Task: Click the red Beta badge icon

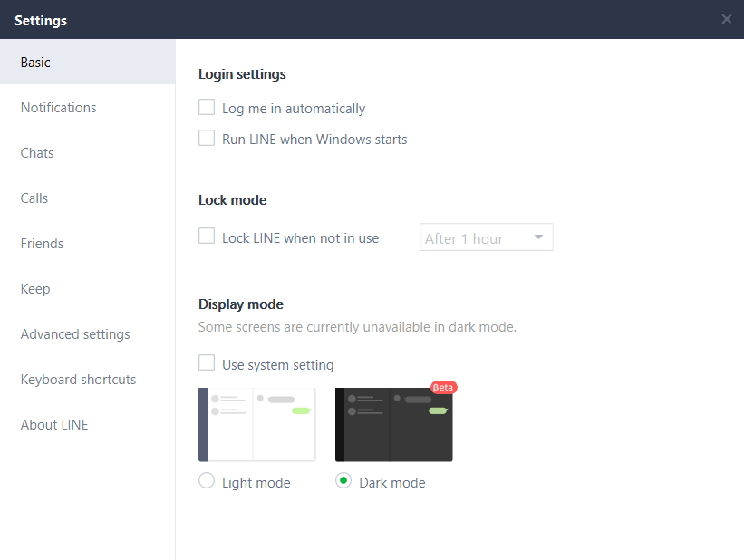Action: coord(443,387)
